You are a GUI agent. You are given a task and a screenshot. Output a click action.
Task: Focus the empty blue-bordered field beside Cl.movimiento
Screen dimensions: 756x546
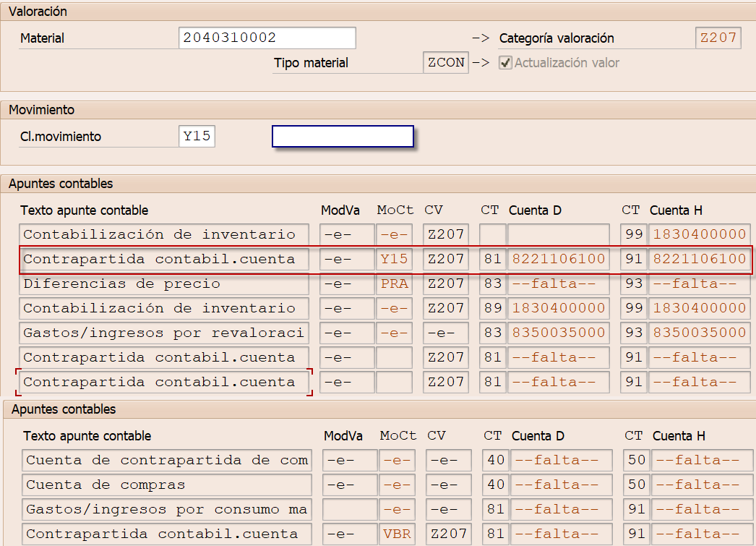pos(342,137)
